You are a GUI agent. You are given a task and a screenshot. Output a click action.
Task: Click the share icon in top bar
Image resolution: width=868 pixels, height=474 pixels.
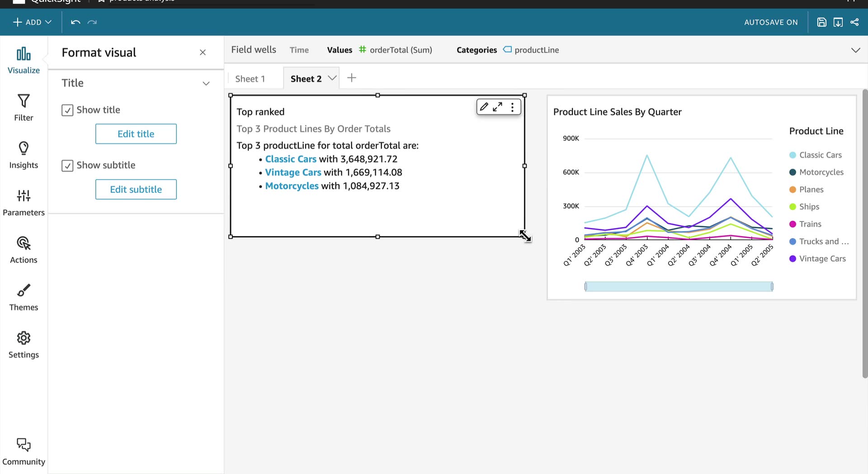tap(854, 22)
